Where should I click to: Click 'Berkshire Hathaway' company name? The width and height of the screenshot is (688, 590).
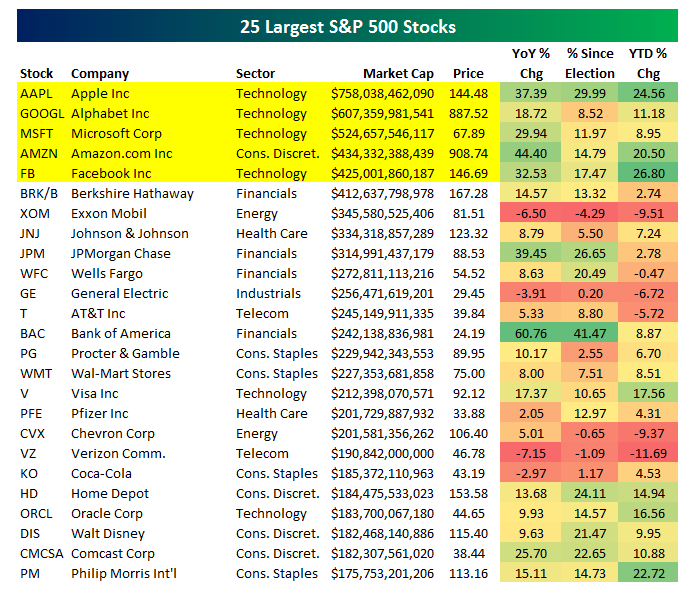tap(132, 193)
